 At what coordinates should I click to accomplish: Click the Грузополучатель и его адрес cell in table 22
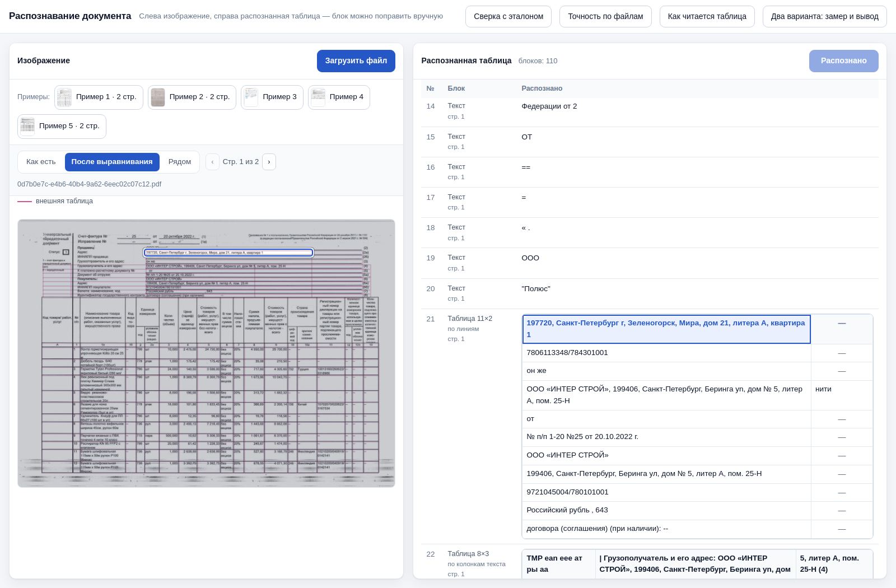click(696, 564)
